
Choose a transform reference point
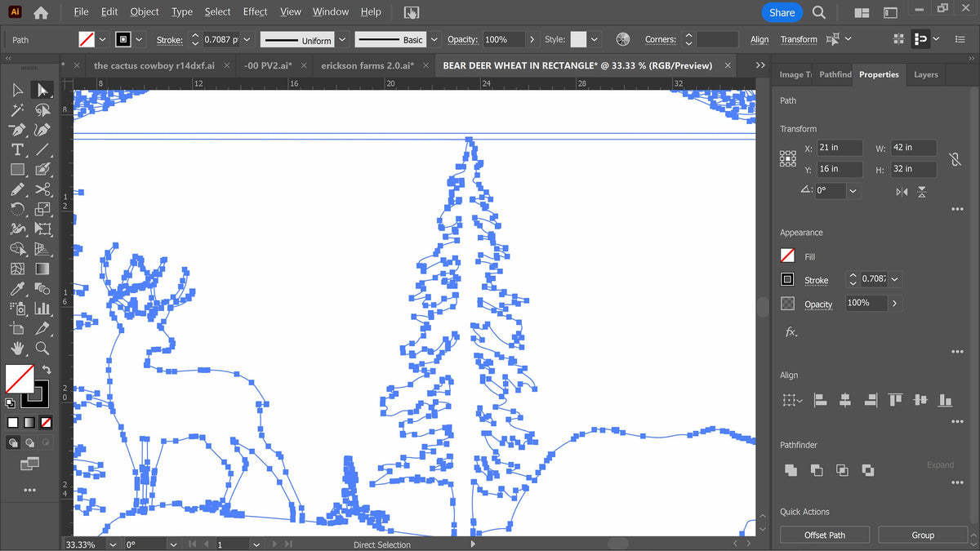(x=788, y=158)
